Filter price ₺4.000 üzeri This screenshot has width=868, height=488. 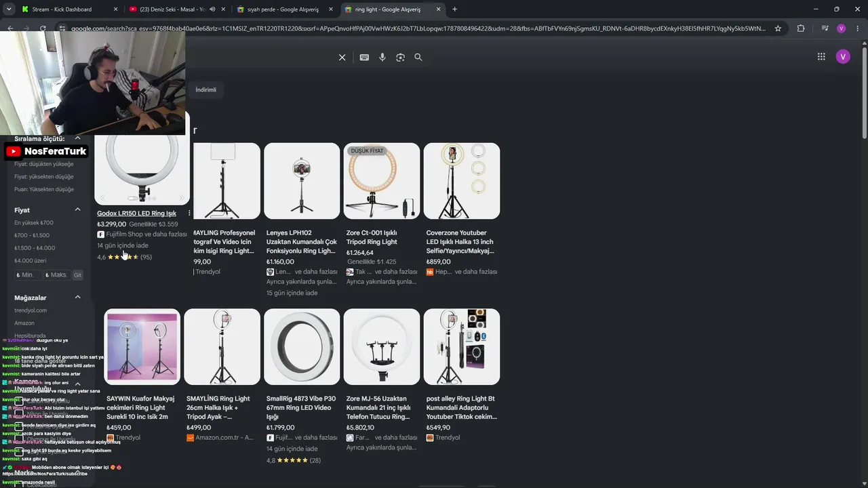(31, 261)
